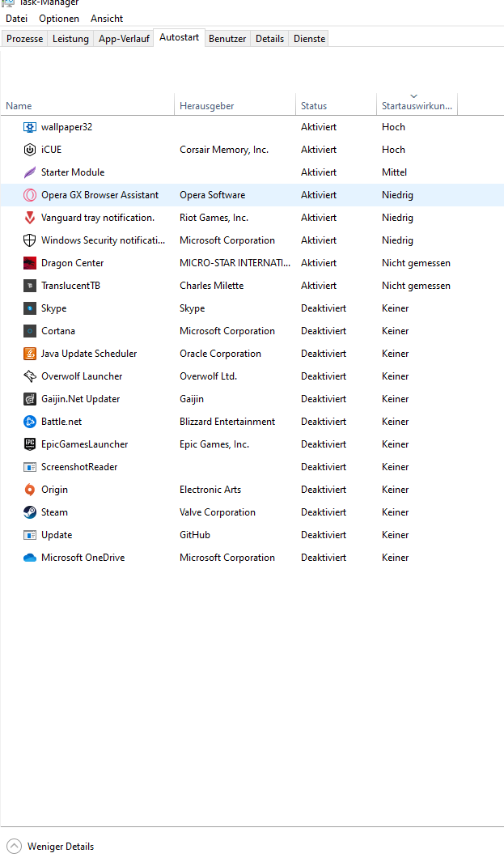Click Electronic Arts publisher cell
504x866 pixels.
click(210, 490)
